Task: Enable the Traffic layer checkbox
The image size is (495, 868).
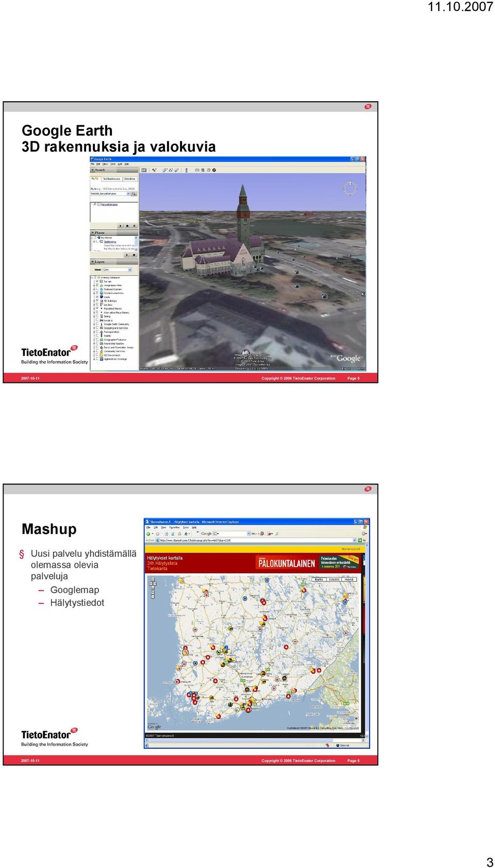Action: (97, 335)
